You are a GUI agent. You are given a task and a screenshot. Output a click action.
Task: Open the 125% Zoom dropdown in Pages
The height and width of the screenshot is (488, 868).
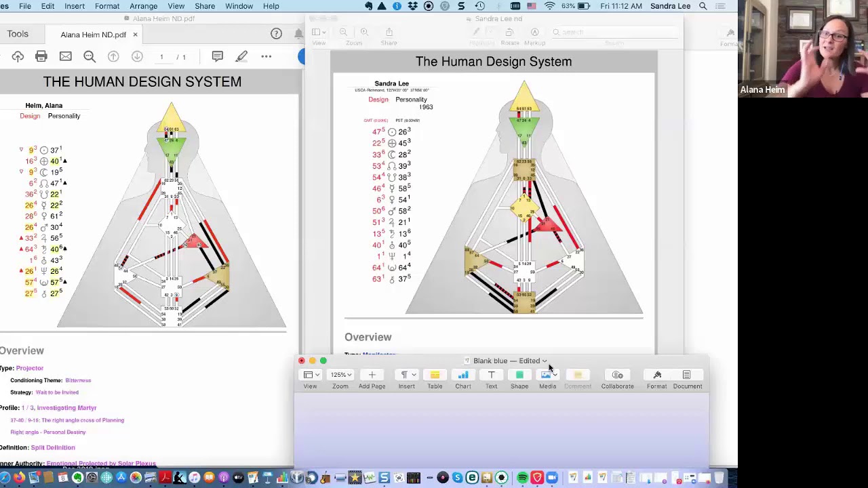(340, 375)
